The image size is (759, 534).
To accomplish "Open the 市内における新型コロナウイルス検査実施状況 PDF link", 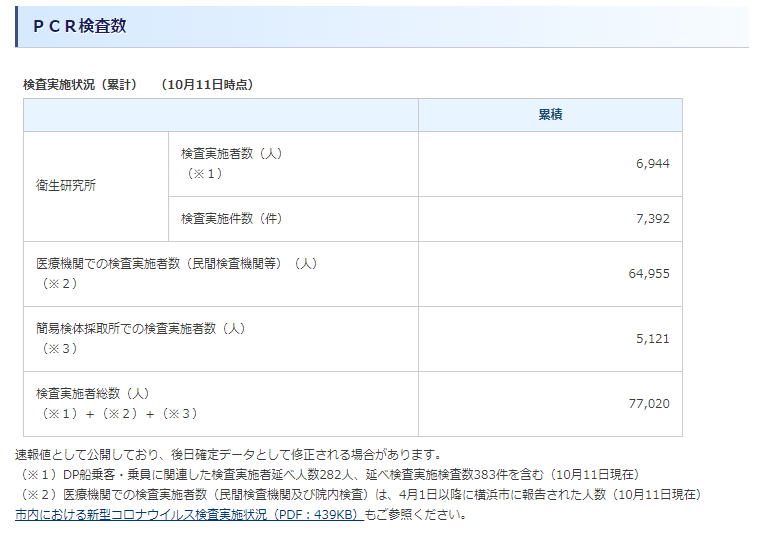I will coord(189,514).
